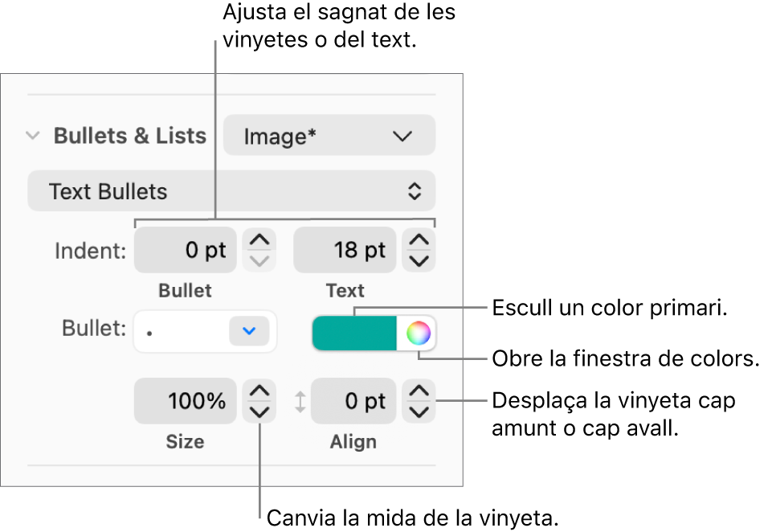Click the Size field showing 100%
The image size is (768, 532).
point(185,401)
